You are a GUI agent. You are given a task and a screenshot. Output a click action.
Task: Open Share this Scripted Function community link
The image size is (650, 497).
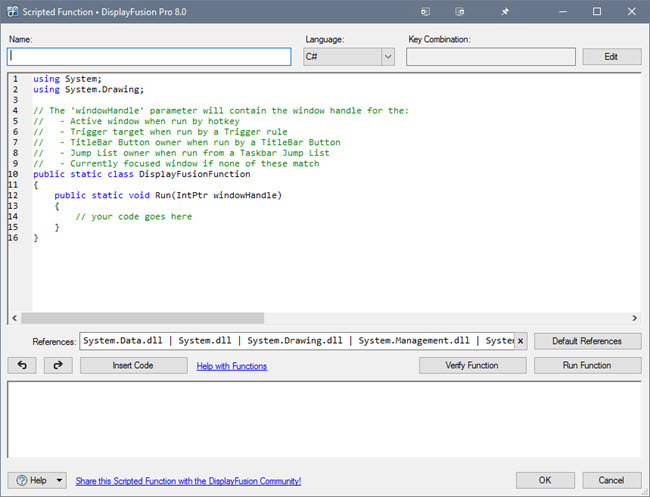(188, 481)
